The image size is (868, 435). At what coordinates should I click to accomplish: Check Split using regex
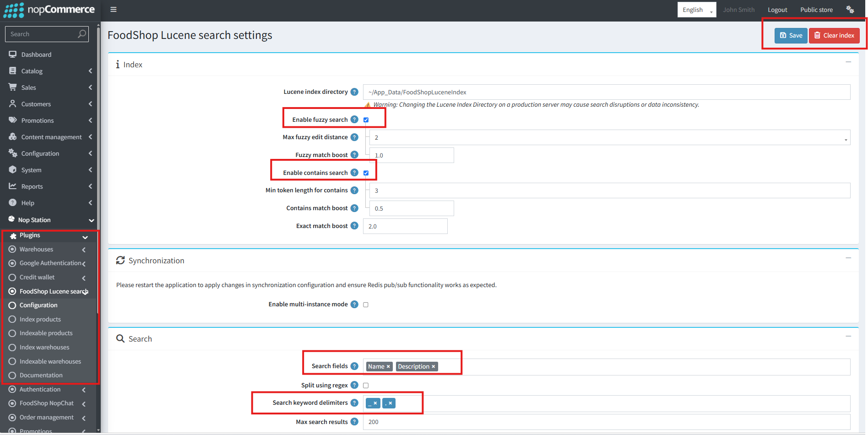(366, 386)
